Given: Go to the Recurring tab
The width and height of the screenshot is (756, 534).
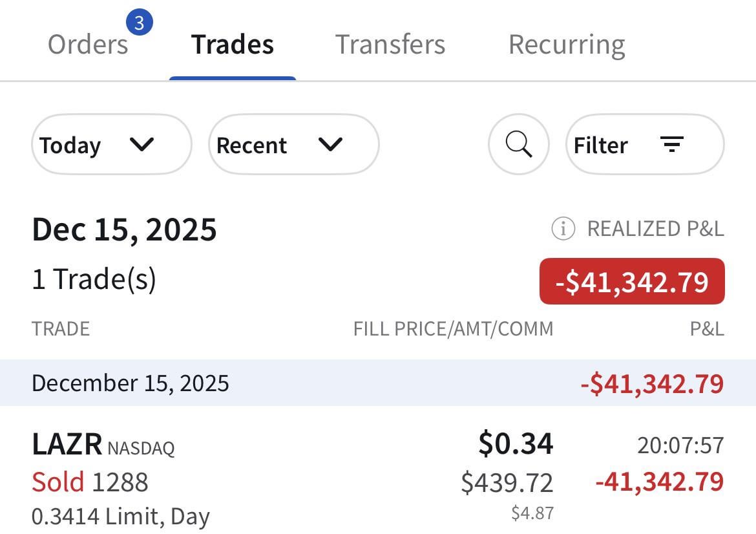Looking at the screenshot, I should 567,45.
